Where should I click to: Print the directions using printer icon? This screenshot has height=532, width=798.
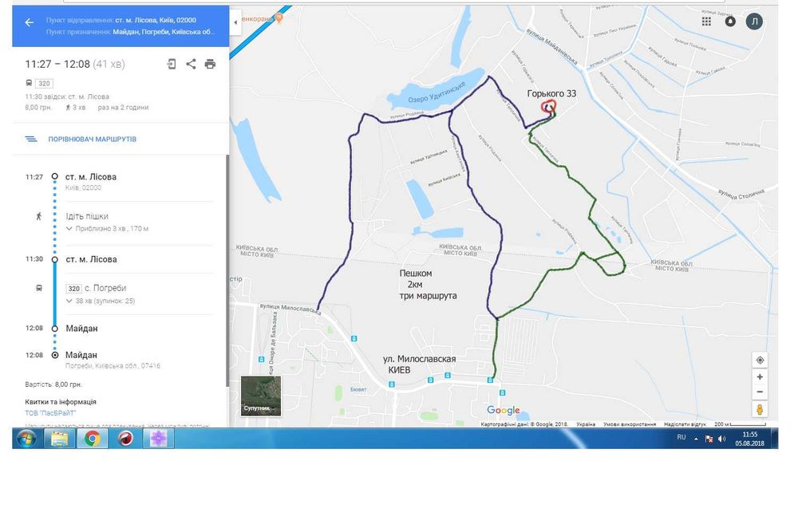tap(210, 64)
